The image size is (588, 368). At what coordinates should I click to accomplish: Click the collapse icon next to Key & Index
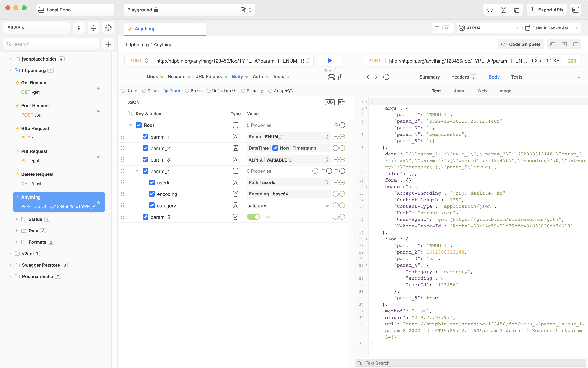(130, 114)
